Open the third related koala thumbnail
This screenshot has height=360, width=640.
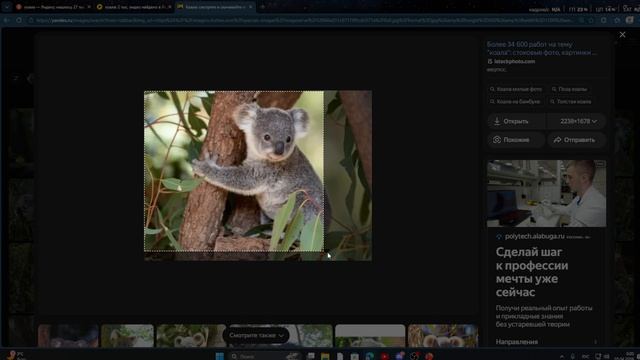click(x=191, y=336)
